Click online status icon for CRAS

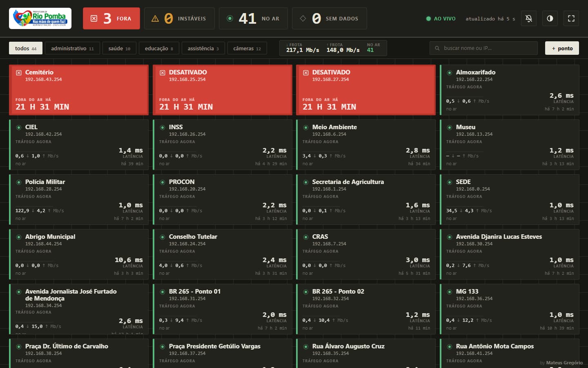click(x=306, y=237)
